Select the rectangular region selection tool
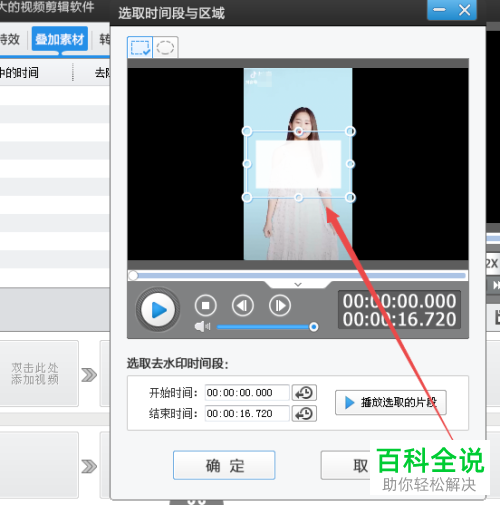The image size is (500, 505). [x=140, y=47]
